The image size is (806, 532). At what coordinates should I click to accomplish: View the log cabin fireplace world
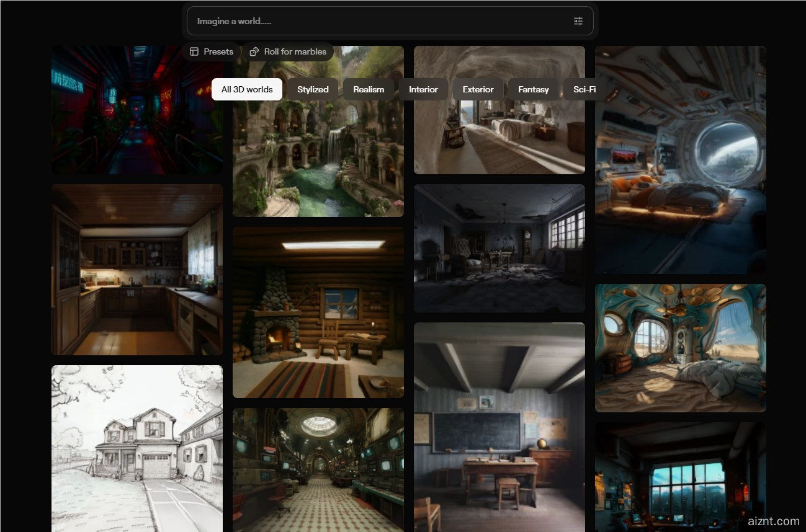tap(318, 312)
